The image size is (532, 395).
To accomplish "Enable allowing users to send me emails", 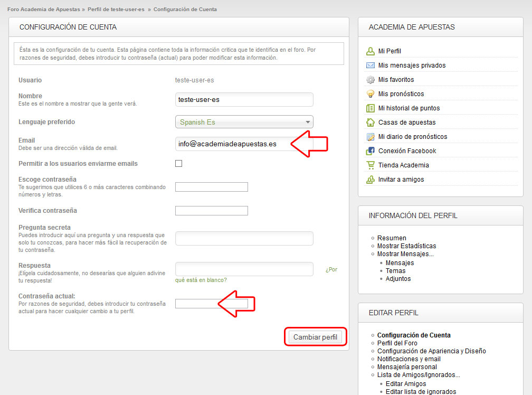I will pos(178,164).
